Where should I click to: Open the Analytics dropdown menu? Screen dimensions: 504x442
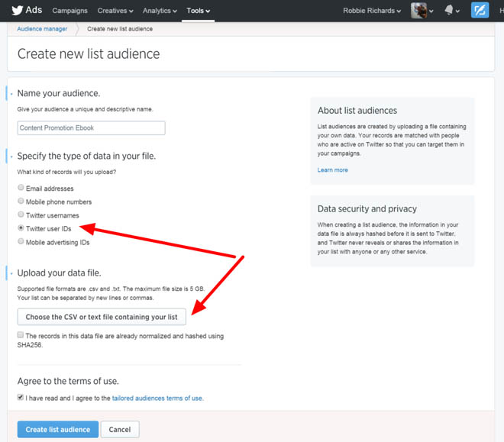160,11
